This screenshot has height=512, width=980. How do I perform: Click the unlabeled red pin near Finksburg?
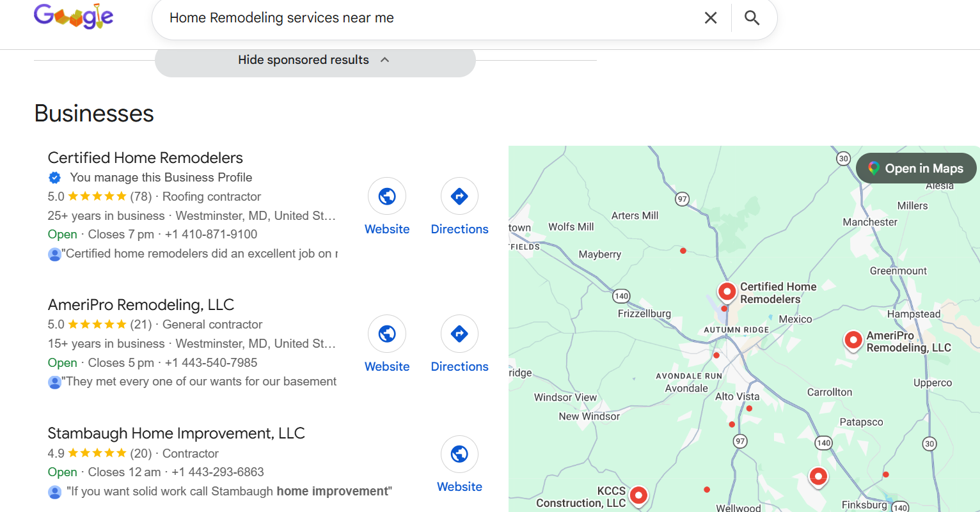[x=818, y=477]
